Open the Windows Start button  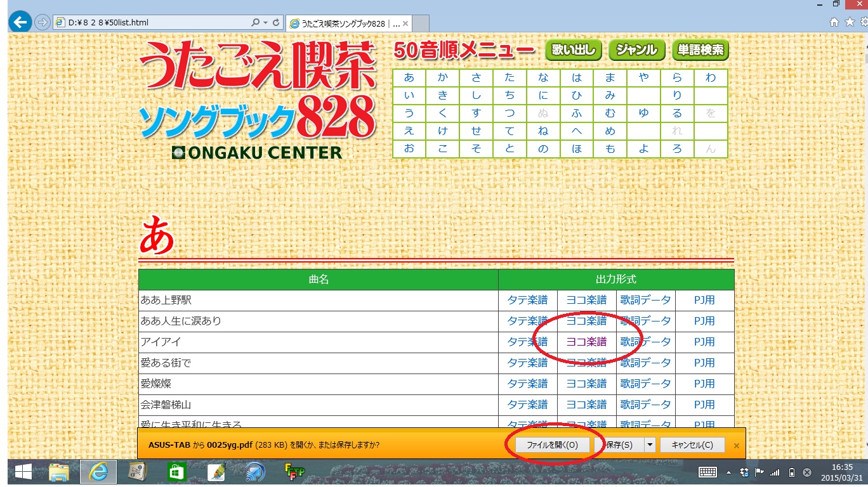[23, 472]
